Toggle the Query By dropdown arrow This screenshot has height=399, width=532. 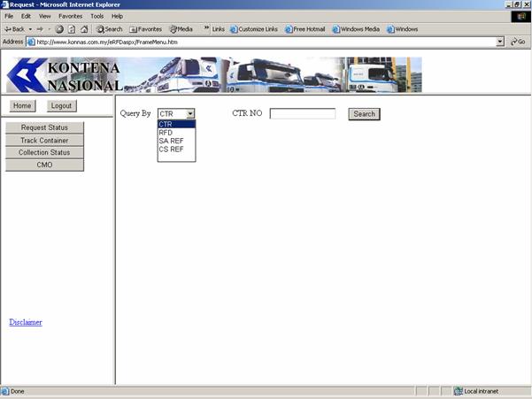190,113
